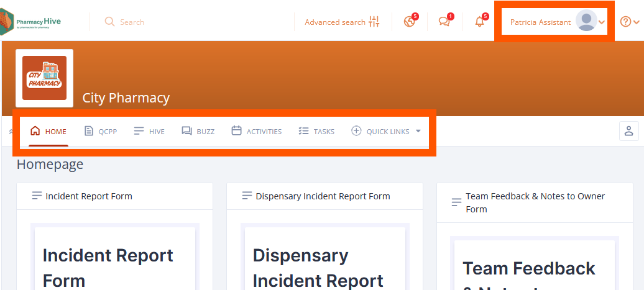The image size is (644, 290).
Task: Click the ACTIVITIES calendar icon
Action: click(x=236, y=131)
